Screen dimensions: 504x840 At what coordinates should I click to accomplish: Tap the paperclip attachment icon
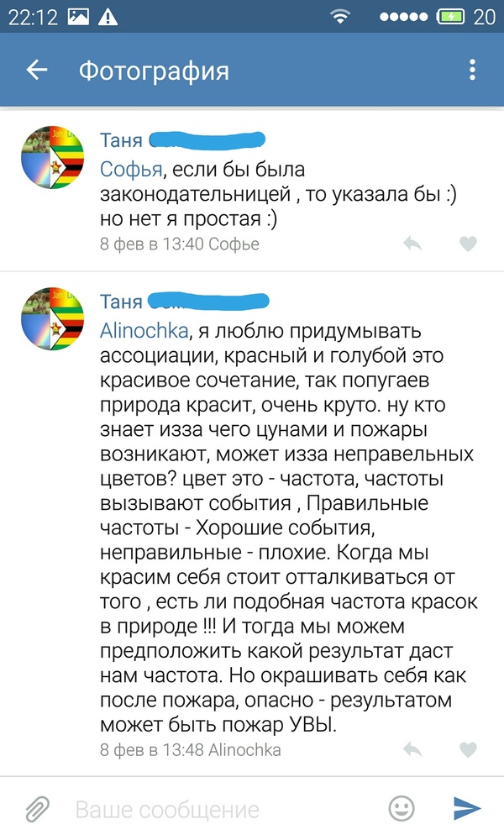pyautogui.click(x=36, y=809)
